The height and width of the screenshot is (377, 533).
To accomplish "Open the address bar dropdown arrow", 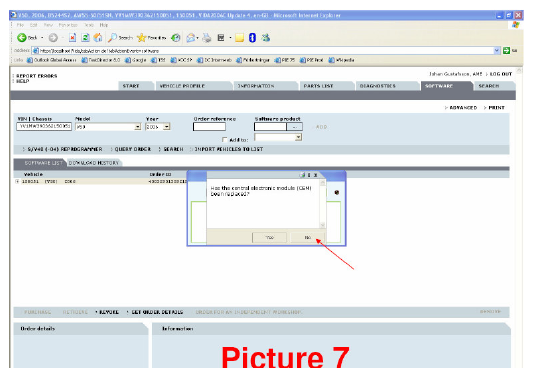I will click(x=497, y=51).
